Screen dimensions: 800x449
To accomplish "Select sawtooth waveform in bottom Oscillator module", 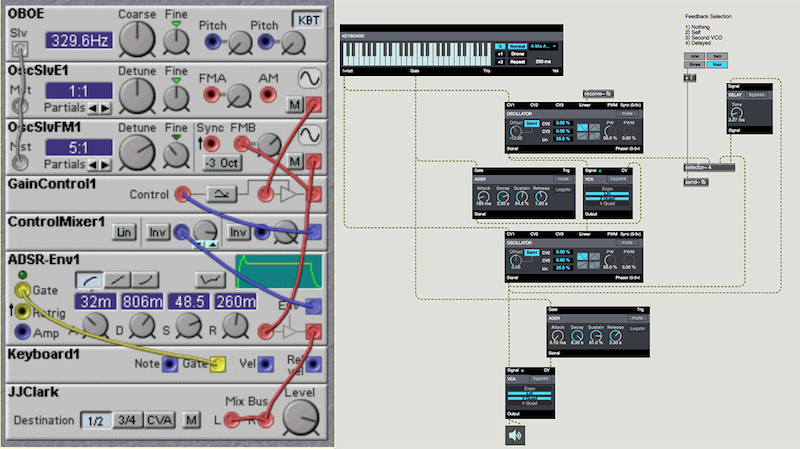I will [582, 265].
